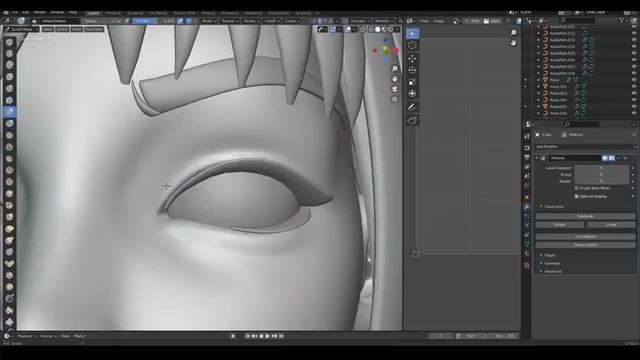Click the image editor zoom magnifier icon
Image resolution: width=640 pixels, height=360 pixels.
[x=513, y=33]
